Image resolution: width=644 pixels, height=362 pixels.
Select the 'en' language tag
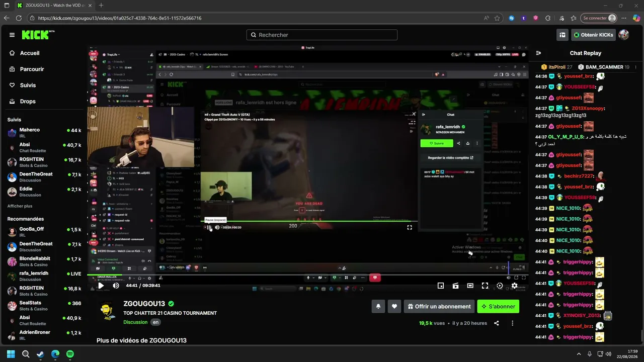(155, 322)
